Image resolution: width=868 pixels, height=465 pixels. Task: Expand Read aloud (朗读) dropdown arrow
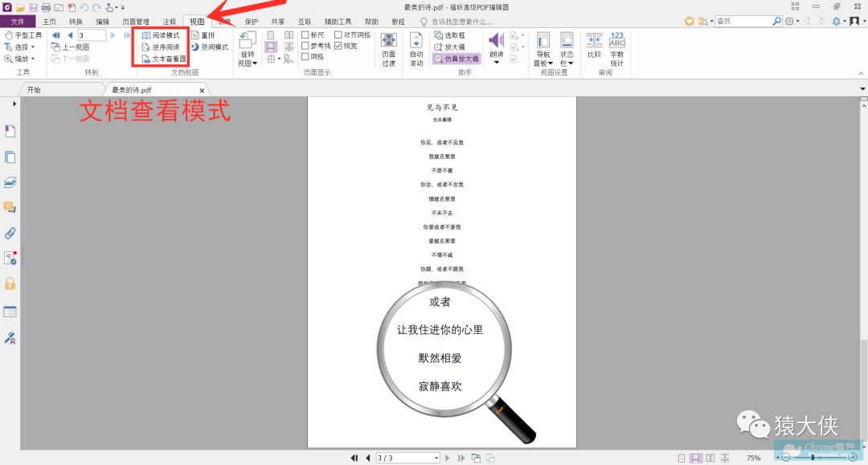(x=497, y=62)
